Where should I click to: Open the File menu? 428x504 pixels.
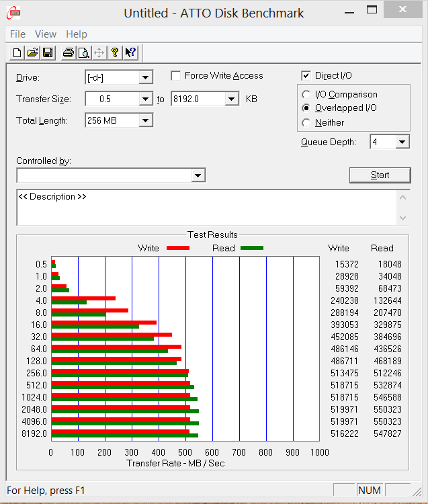click(x=18, y=34)
